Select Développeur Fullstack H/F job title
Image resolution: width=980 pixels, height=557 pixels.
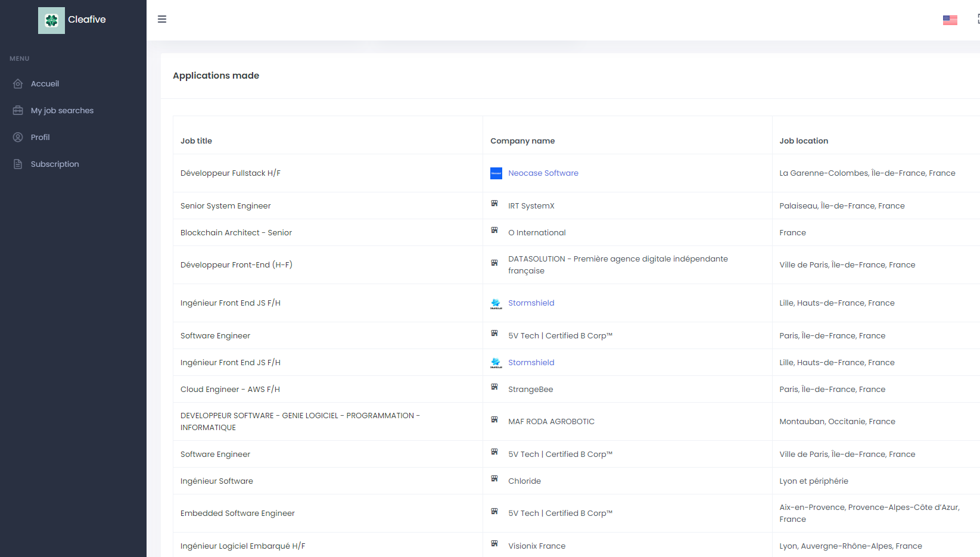[x=231, y=173]
